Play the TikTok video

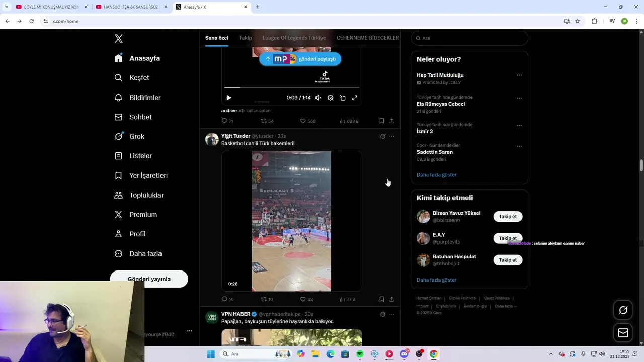tap(229, 98)
